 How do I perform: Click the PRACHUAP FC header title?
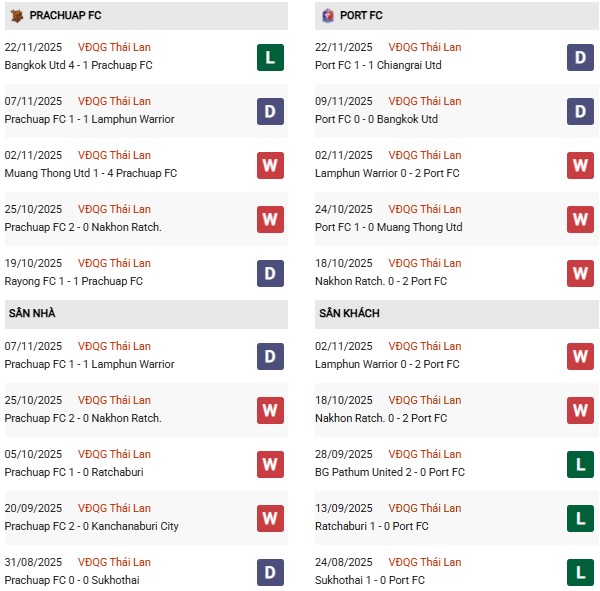[65, 16]
